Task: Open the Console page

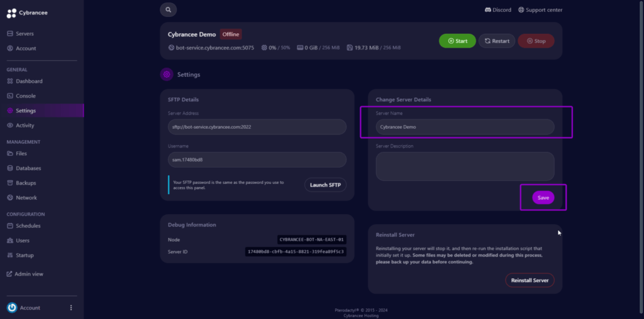Action: tap(26, 96)
